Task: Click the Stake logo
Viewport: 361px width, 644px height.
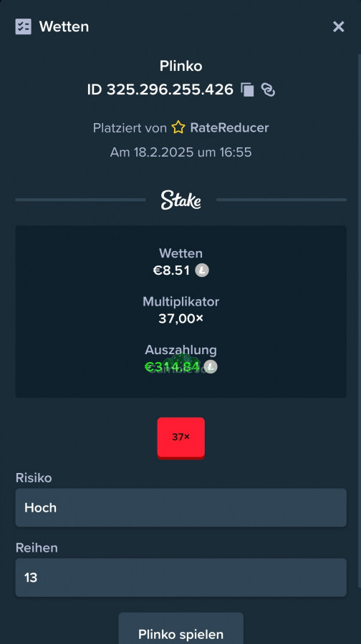Action: 181,200
